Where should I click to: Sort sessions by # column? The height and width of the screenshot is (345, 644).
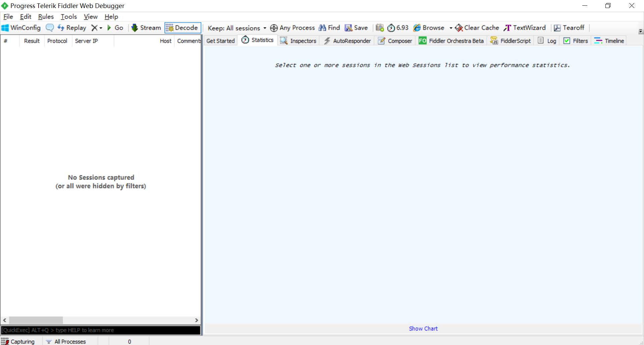coord(10,41)
